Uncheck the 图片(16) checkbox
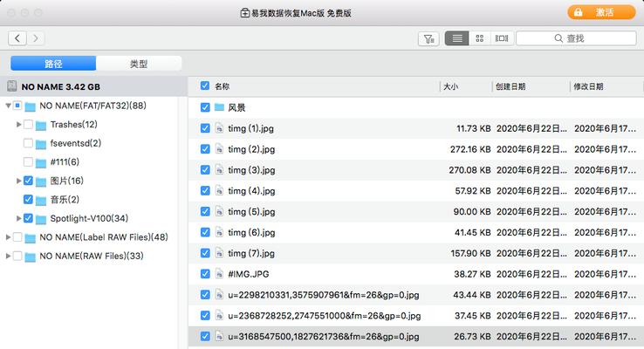The image size is (644, 349). (28, 181)
